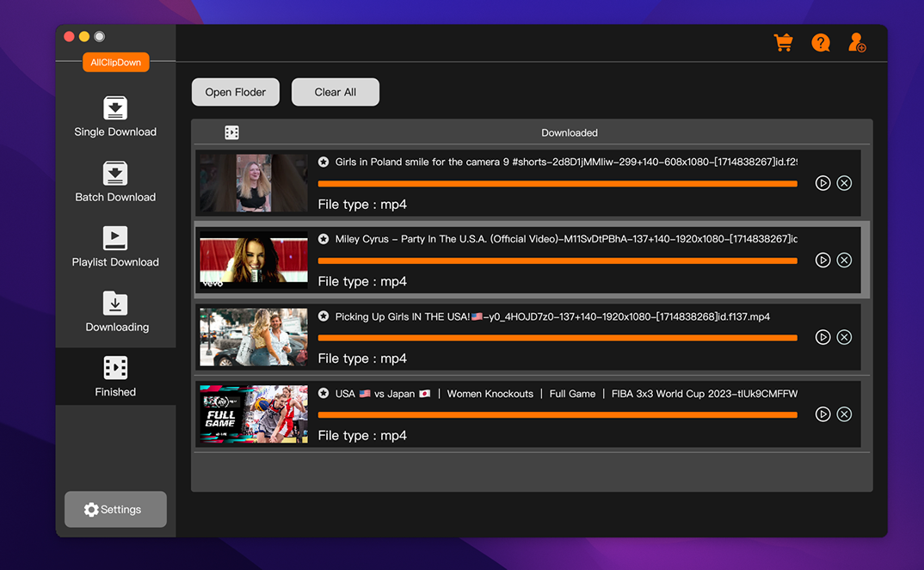Click the FIBA Full Game thumbnail
Screen dimensions: 924x570
[254, 414]
